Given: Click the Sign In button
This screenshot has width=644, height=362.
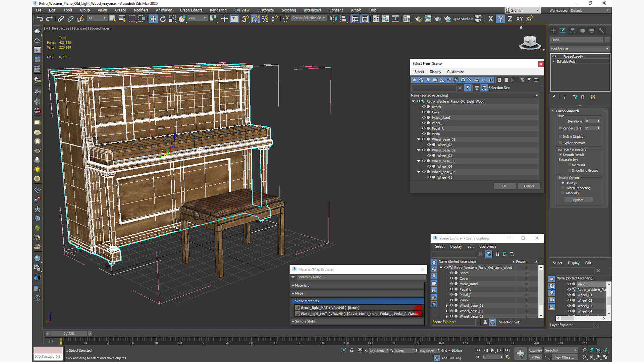Looking at the screenshot, I should pos(523,10).
